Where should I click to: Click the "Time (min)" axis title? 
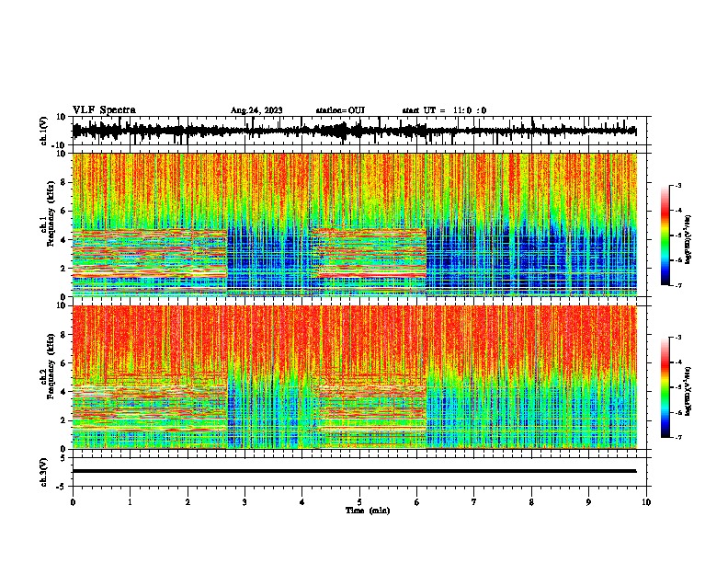368,510
